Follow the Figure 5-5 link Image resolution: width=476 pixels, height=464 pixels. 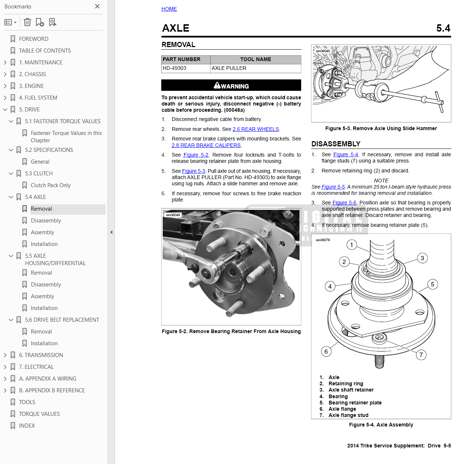pos(333,187)
